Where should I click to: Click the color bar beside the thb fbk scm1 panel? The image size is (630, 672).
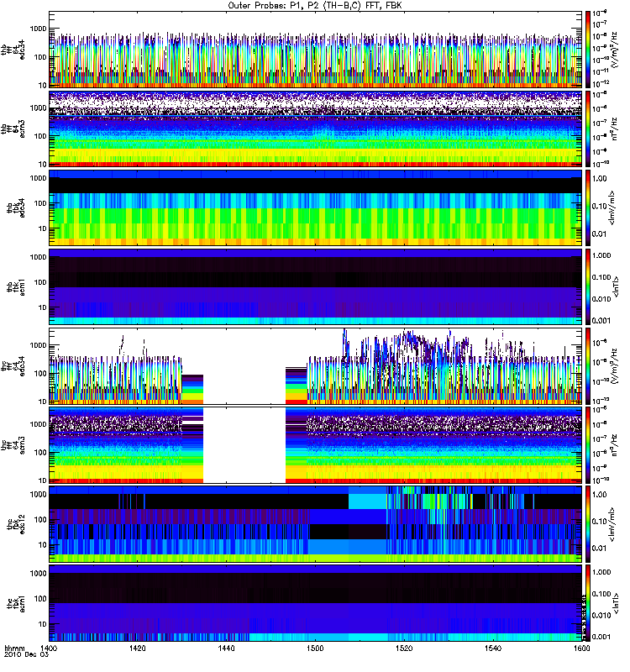tap(588, 286)
